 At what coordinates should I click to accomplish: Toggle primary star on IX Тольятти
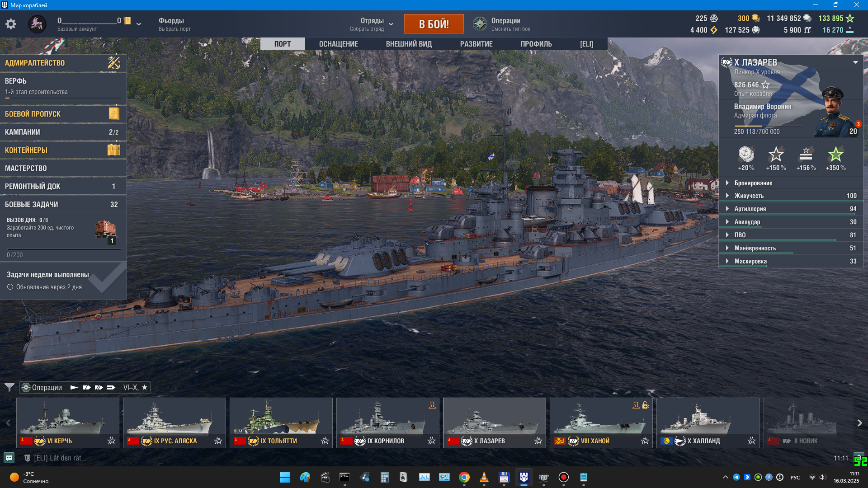325,441
